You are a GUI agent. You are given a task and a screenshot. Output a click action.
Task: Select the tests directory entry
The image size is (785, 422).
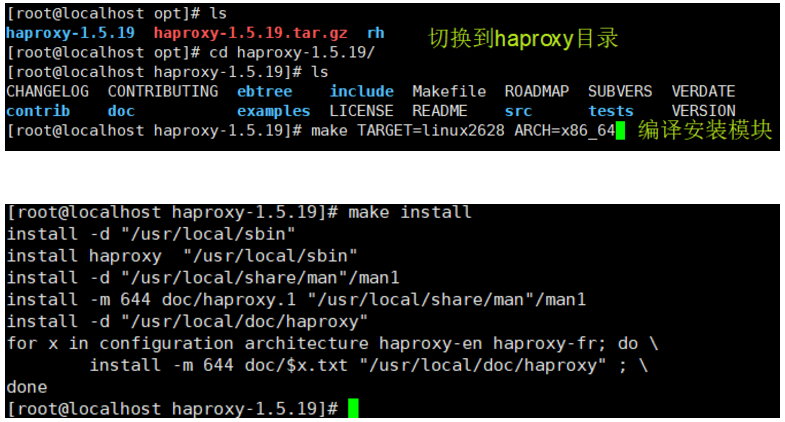(x=611, y=111)
